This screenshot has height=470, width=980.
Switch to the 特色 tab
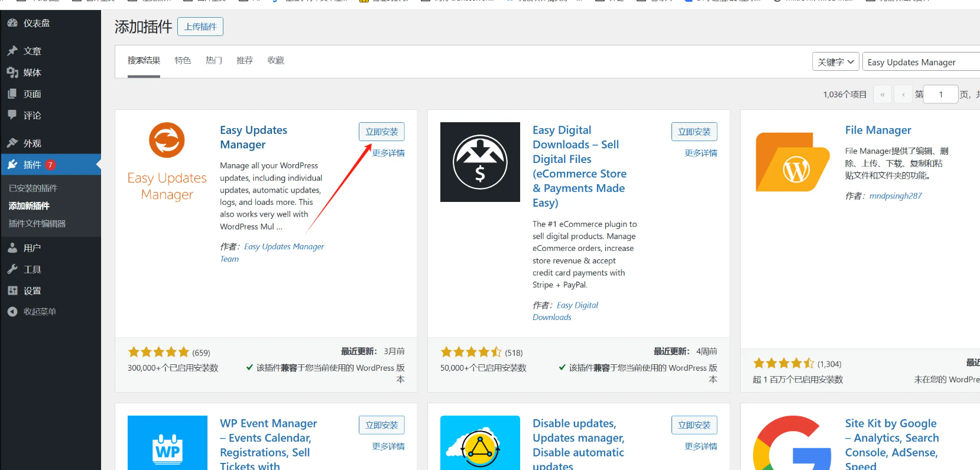(183, 60)
